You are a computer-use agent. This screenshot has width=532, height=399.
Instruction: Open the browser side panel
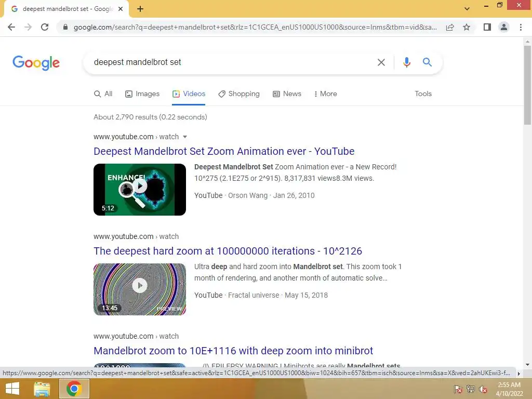pos(487,27)
